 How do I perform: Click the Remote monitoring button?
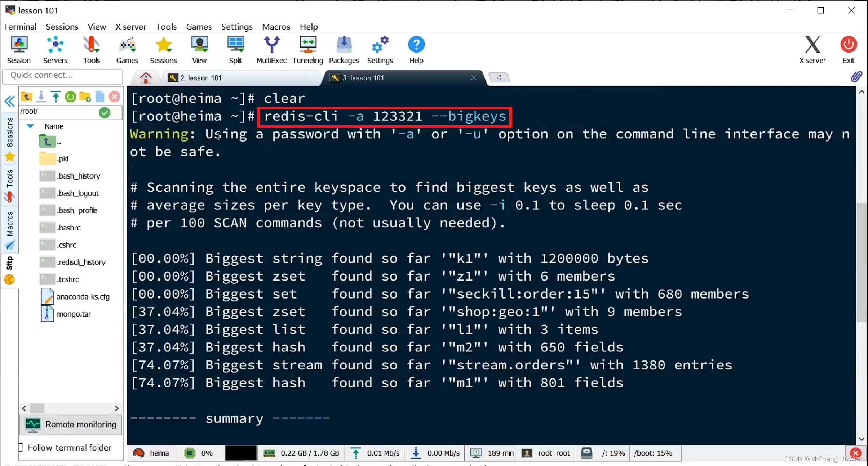click(x=71, y=424)
